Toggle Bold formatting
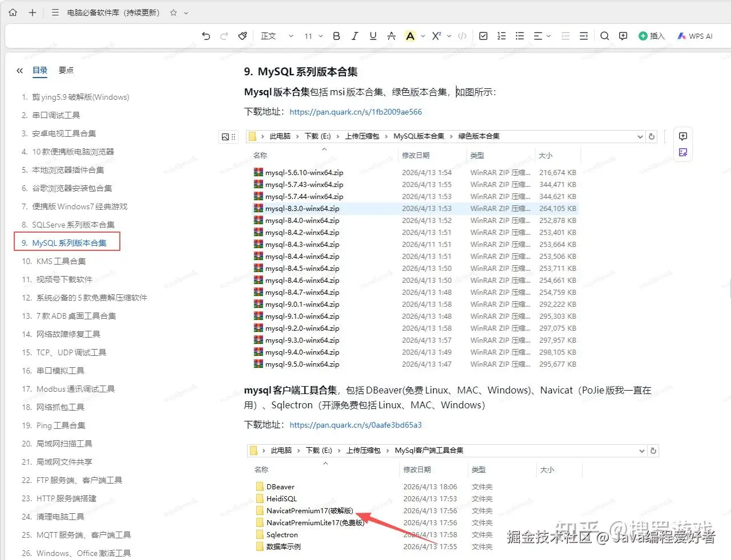731x560 pixels. [337, 36]
